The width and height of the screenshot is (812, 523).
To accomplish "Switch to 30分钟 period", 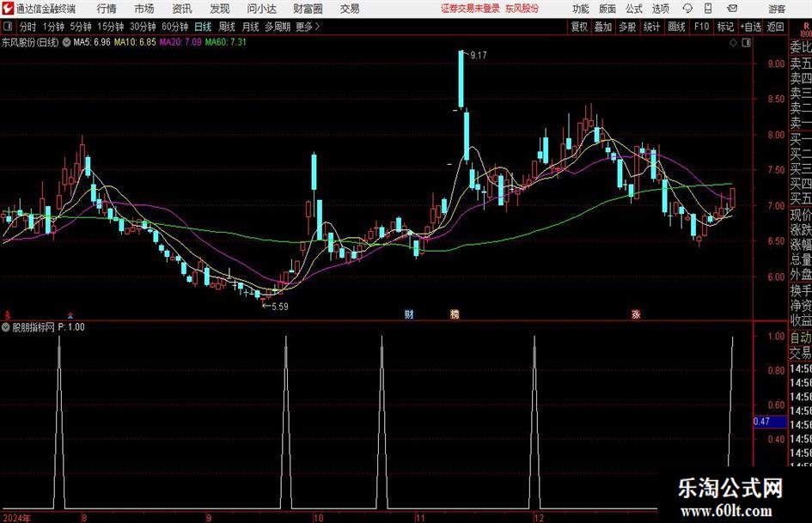I will [143, 27].
